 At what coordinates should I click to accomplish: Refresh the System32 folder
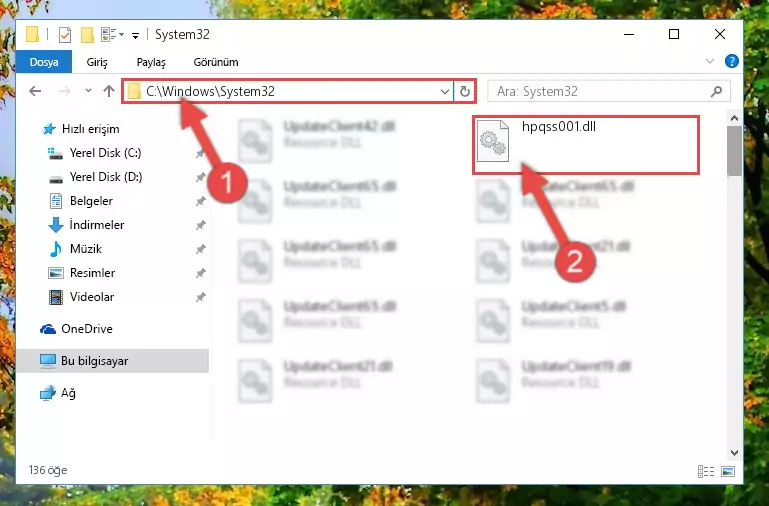pyautogui.click(x=464, y=92)
